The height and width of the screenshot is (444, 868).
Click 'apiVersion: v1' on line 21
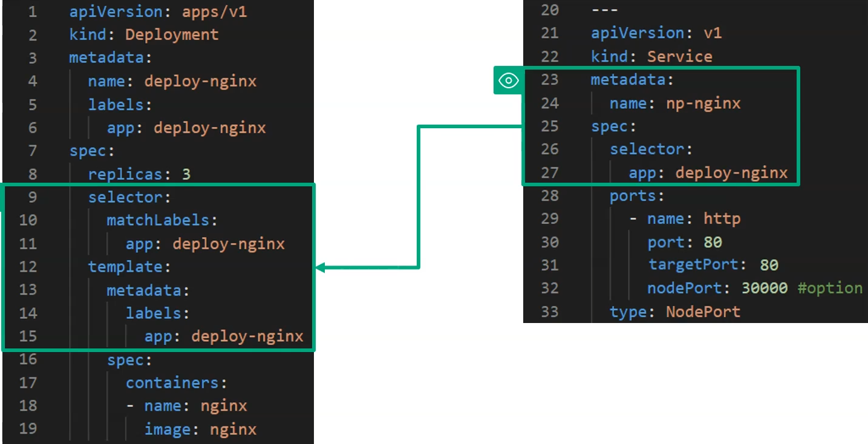pyautogui.click(x=656, y=33)
